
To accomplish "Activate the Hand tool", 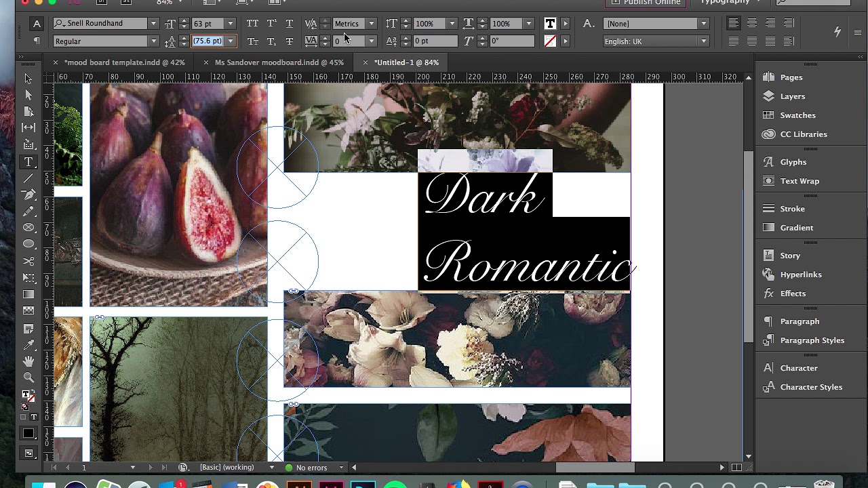I will pyautogui.click(x=28, y=361).
